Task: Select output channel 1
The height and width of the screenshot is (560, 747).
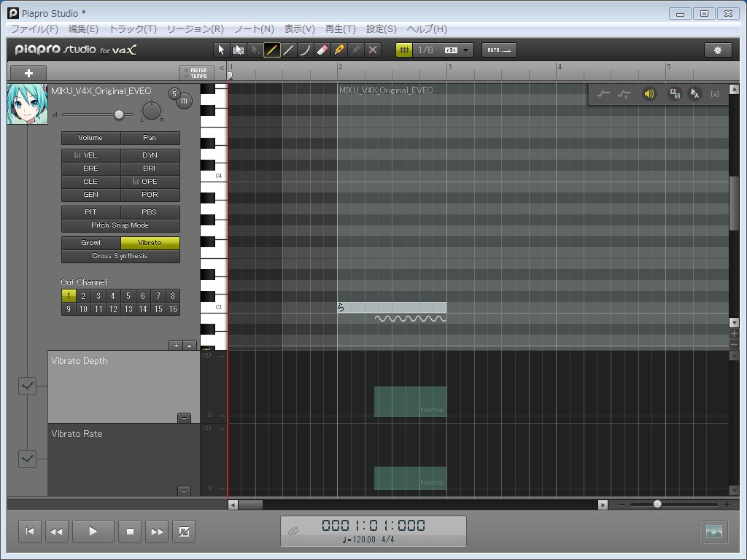Action: point(69,296)
